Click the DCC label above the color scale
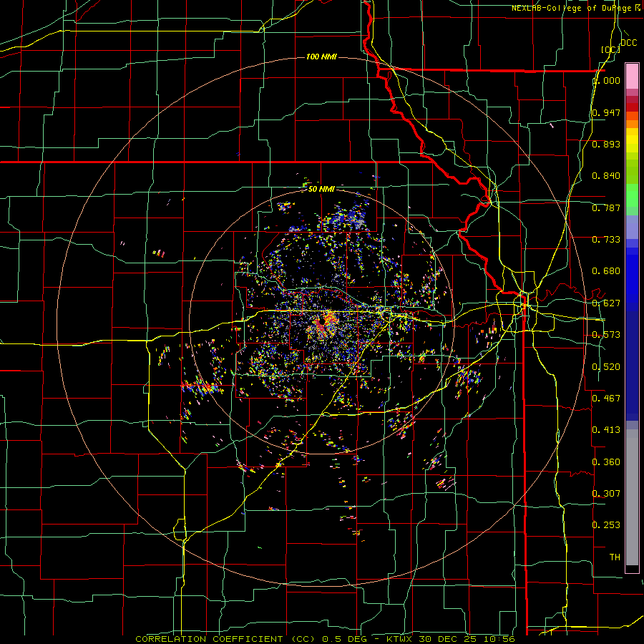 point(628,43)
